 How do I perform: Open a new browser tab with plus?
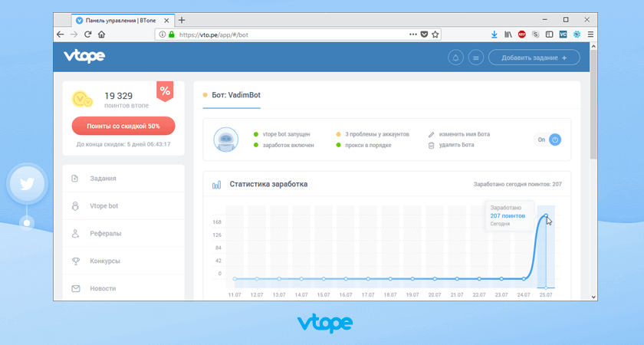point(182,20)
